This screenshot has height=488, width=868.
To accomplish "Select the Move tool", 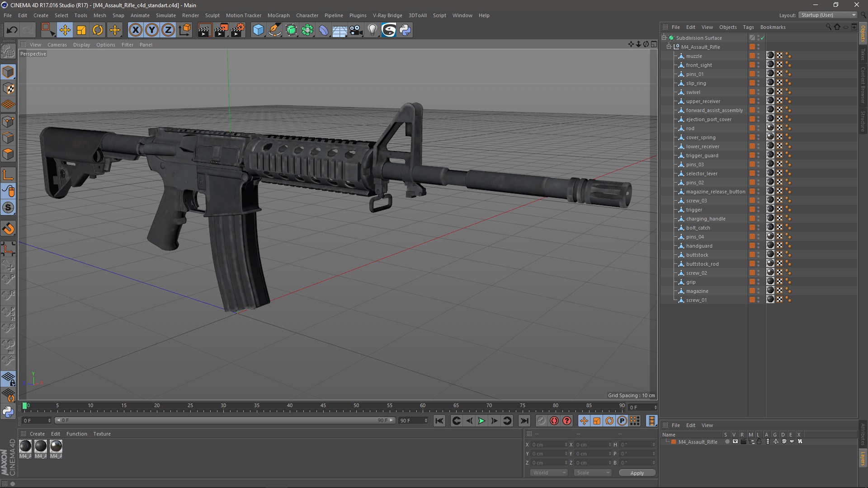I will (x=65, y=30).
